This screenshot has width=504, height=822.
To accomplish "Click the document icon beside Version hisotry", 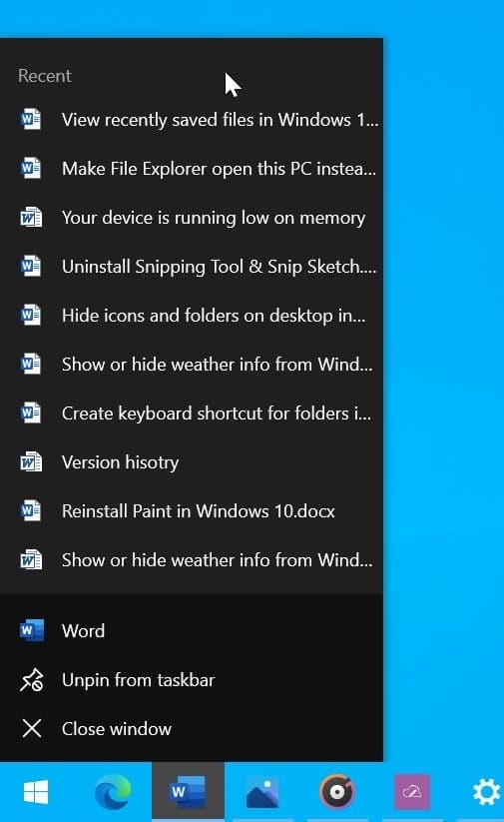I will tap(31, 462).
